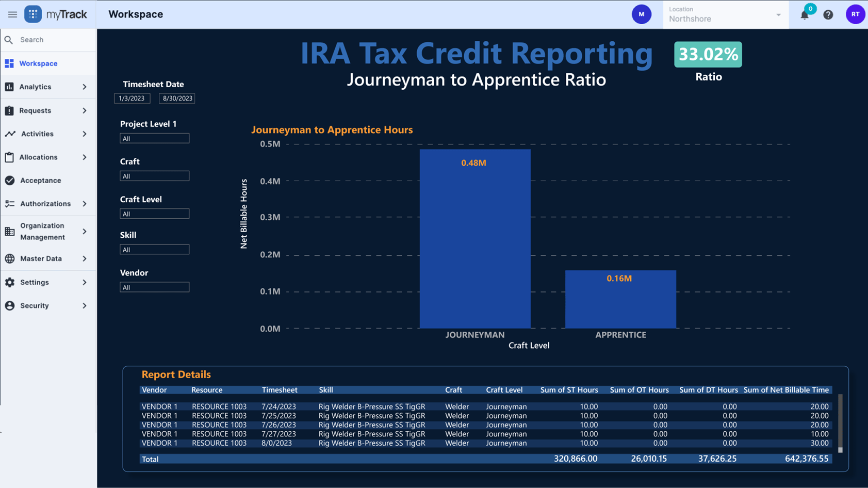Viewport: 868px width, 488px height.
Task: Click the Acceptance checkmark icon
Action: click(10, 180)
